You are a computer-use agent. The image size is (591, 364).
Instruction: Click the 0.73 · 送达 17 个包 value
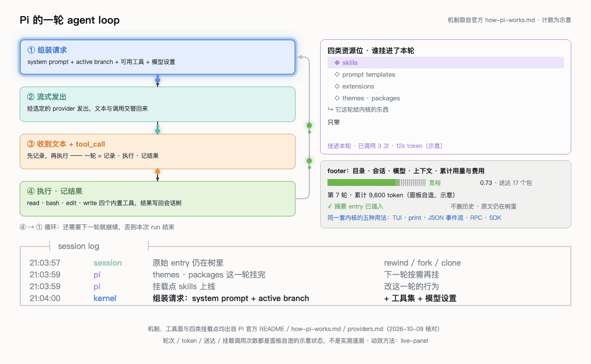506,182
